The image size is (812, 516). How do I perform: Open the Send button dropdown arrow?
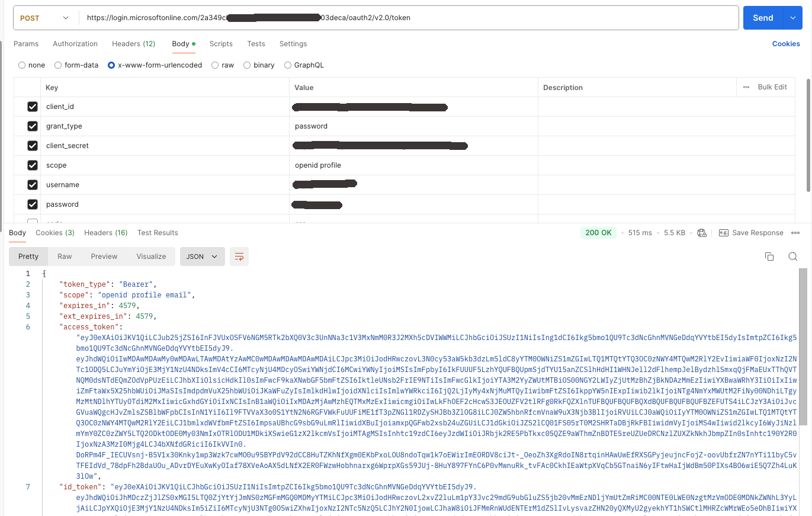[792, 17]
